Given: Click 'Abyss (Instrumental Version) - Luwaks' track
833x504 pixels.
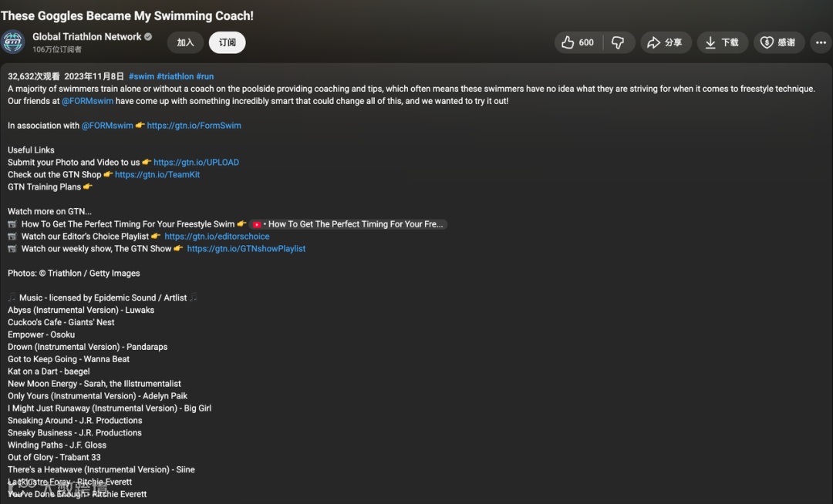Looking at the screenshot, I should point(81,310).
